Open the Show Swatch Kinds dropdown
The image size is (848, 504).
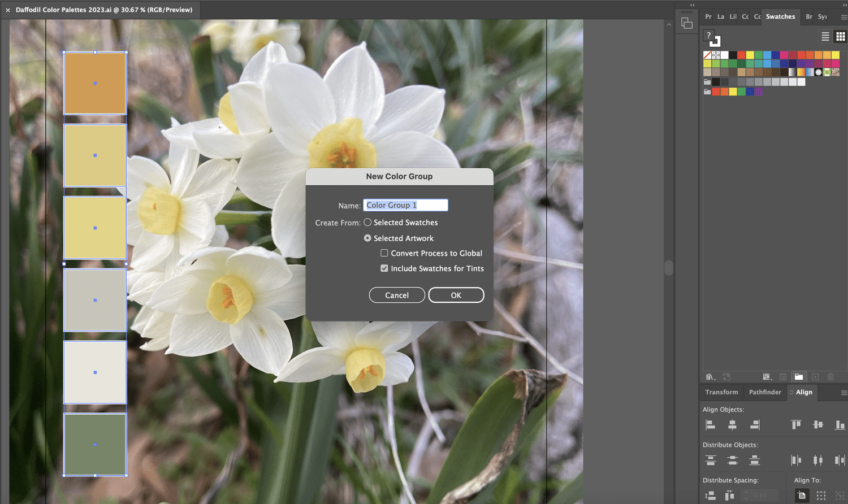(x=767, y=376)
